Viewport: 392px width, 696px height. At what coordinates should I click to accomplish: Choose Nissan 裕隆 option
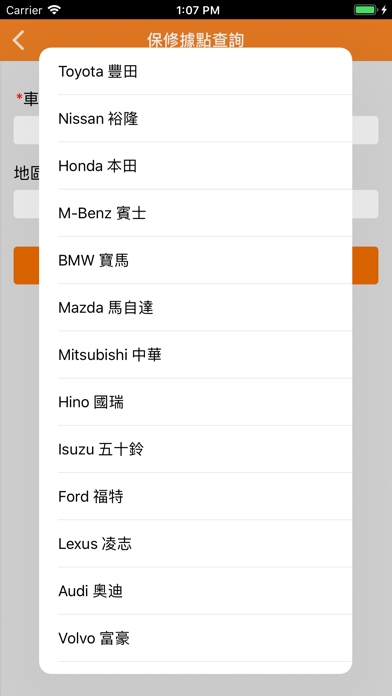point(195,119)
